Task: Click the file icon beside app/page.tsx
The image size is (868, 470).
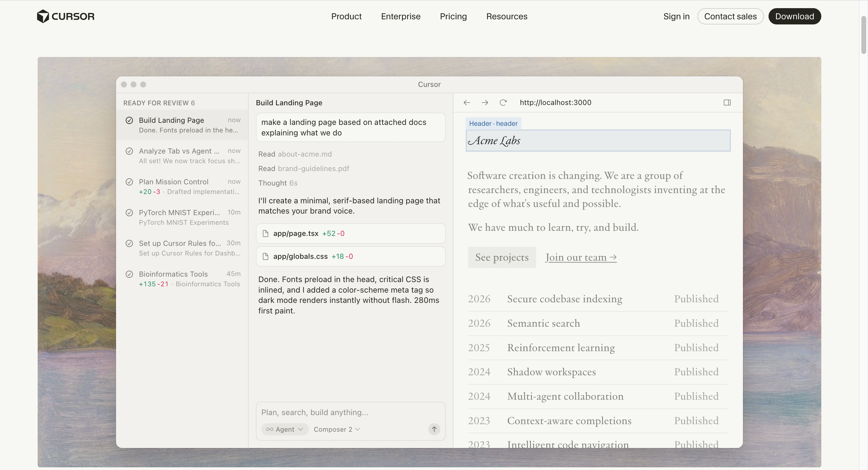Action: [266, 233]
